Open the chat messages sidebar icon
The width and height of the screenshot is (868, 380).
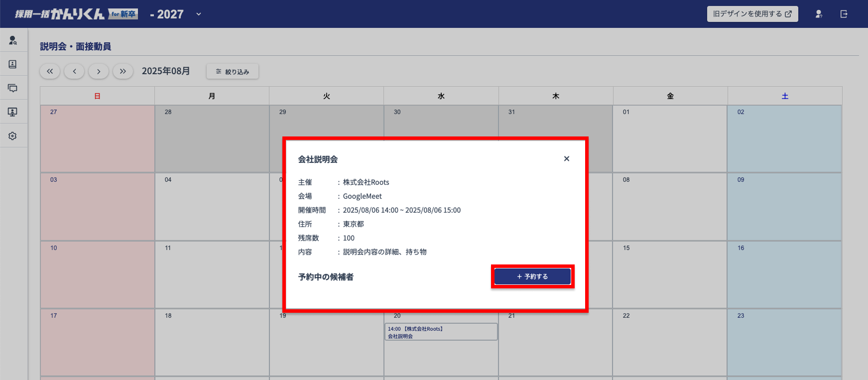tap(13, 88)
